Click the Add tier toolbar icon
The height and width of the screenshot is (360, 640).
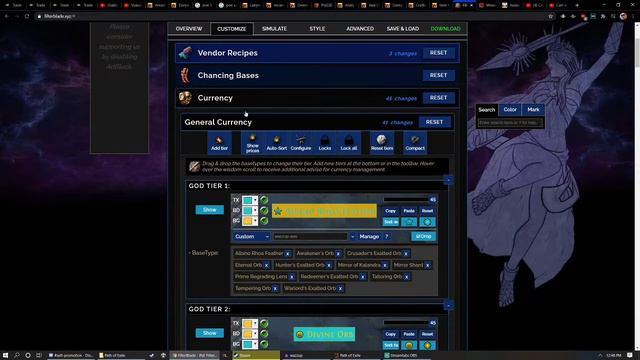click(x=219, y=142)
